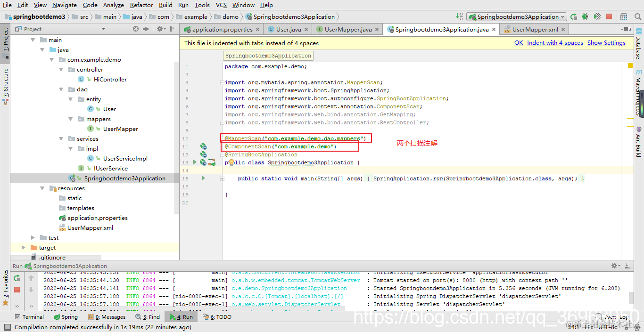The image size is (644, 332).
Task: Rerun the app in the Run panel
Action: pos(17,278)
